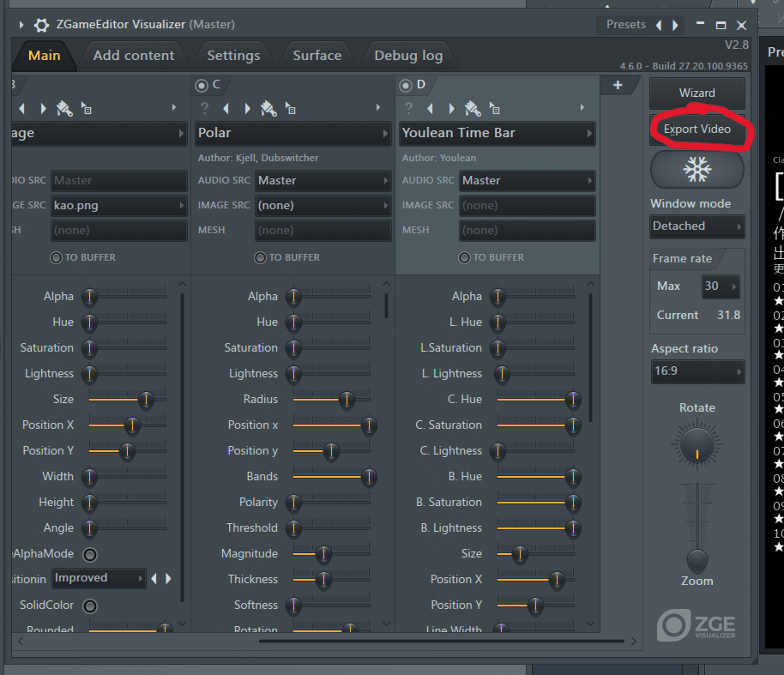
Task: Enable TO BUFFER on layer C
Action: (x=260, y=258)
